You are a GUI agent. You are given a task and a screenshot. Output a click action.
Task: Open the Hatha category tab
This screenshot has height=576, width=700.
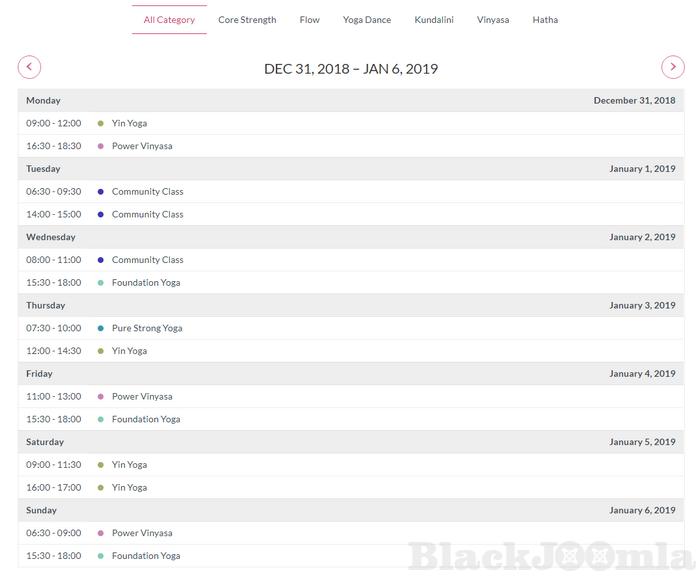coord(545,20)
